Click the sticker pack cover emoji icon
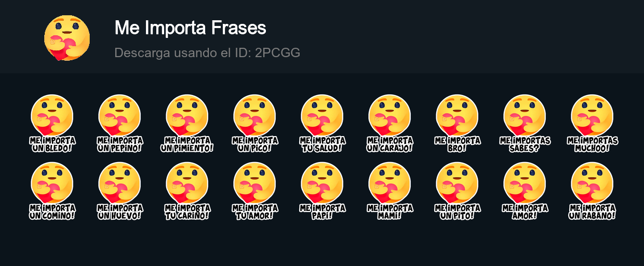This screenshot has width=644, height=266. [66, 38]
